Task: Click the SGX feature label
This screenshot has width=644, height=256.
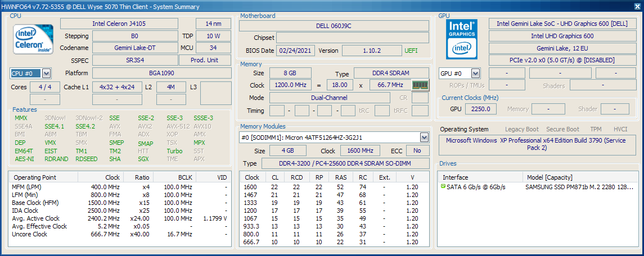Action: point(143,159)
